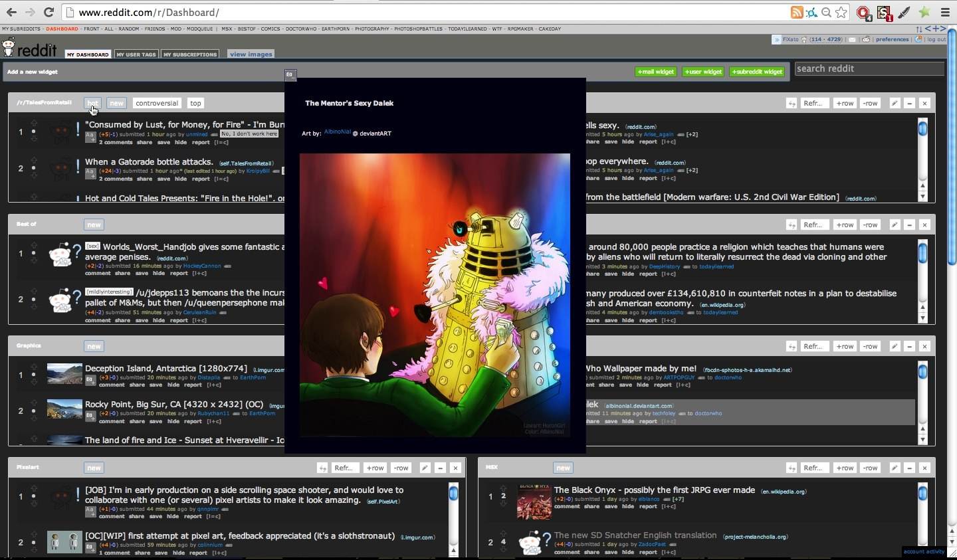Add a row to the Pixelart widget

pos(375,468)
